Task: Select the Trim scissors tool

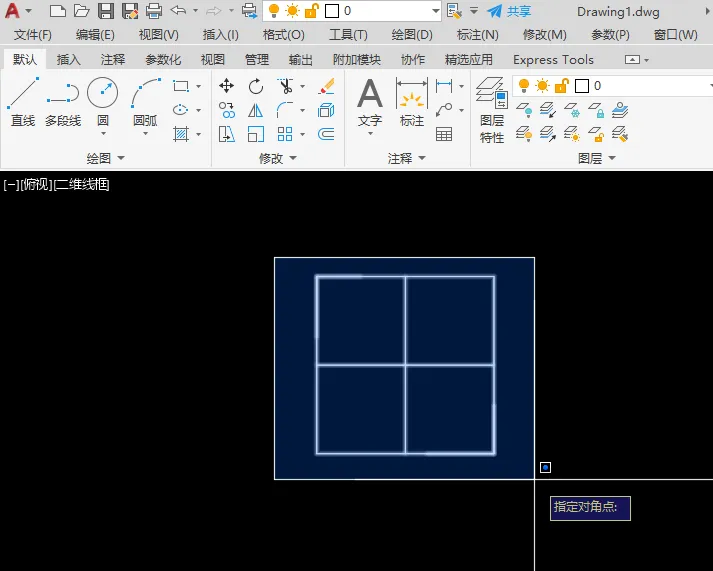Action: pyautogui.click(x=285, y=86)
